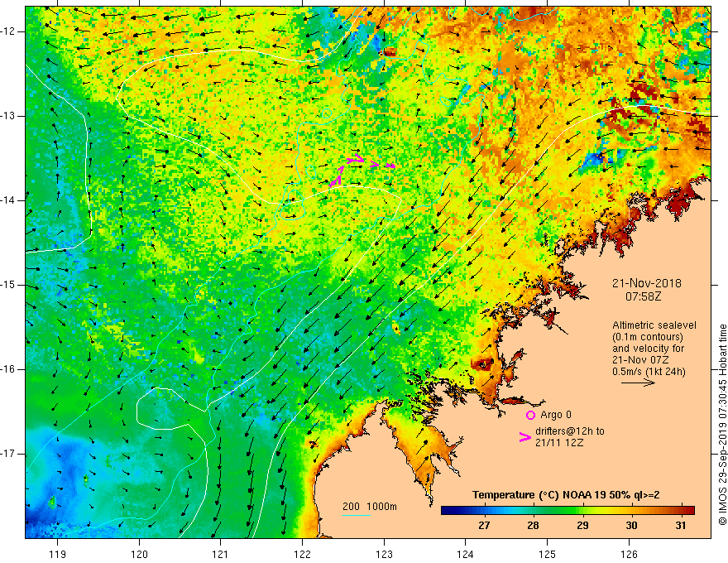Click the latitude axis label -12
The height and width of the screenshot is (563, 728).
point(8,31)
